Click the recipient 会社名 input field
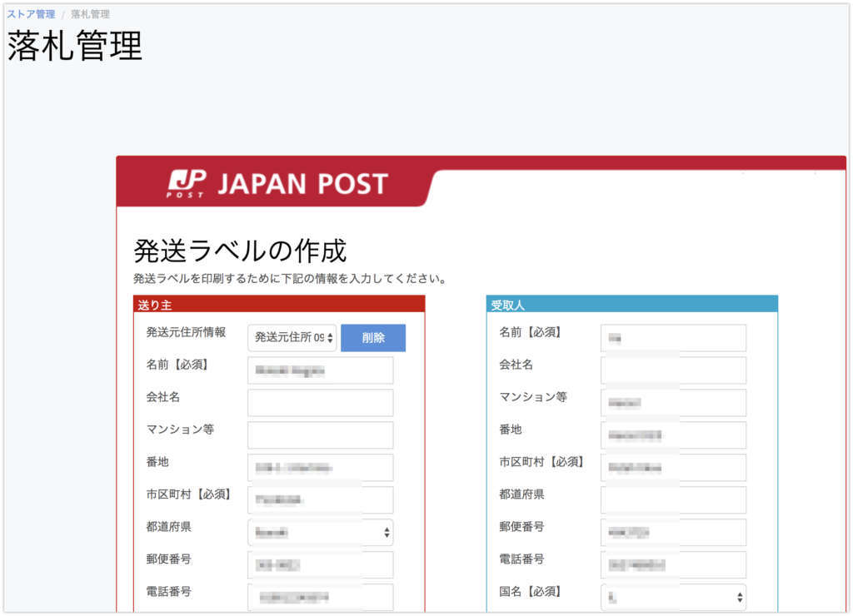This screenshot has width=853, height=616. 673,370
